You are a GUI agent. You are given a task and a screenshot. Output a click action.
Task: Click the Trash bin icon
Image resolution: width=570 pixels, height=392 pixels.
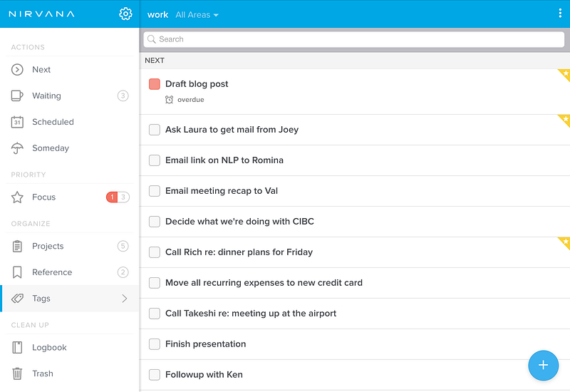(x=18, y=373)
